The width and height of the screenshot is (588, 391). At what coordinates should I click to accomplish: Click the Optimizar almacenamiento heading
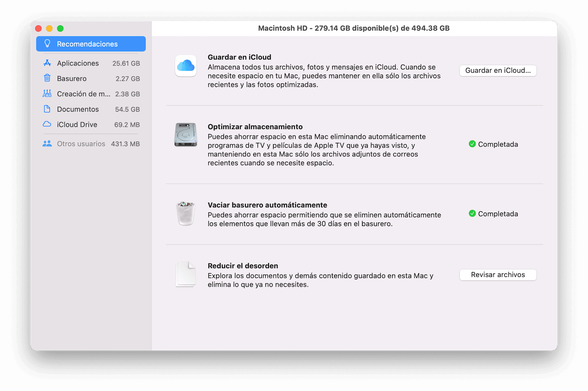coord(255,127)
